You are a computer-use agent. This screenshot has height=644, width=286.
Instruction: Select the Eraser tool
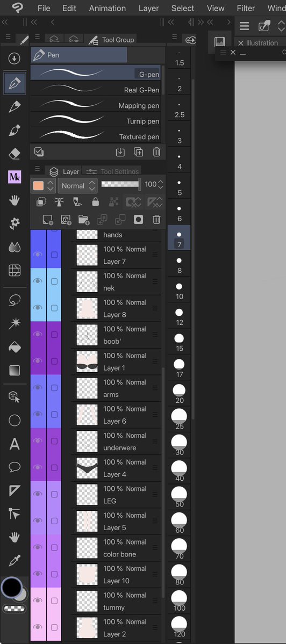coord(15,154)
